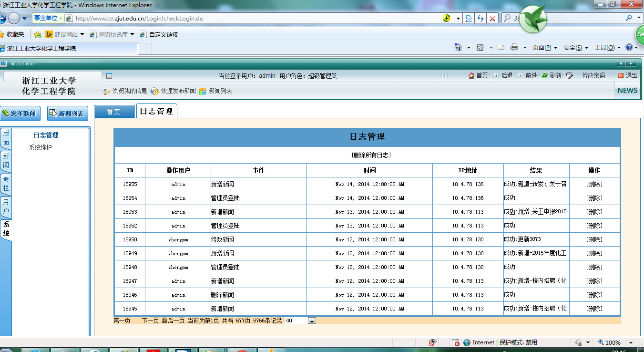This screenshot has width=644, height=352.
Task: Select the 日志管理 tab
Action: [x=156, y=111]
